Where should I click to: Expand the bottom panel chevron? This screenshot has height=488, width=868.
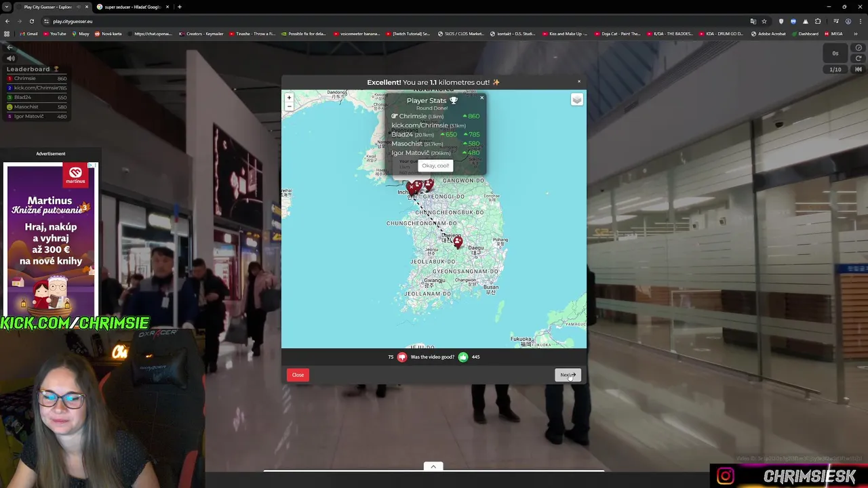pyautogui.click(x=433, y=466)
